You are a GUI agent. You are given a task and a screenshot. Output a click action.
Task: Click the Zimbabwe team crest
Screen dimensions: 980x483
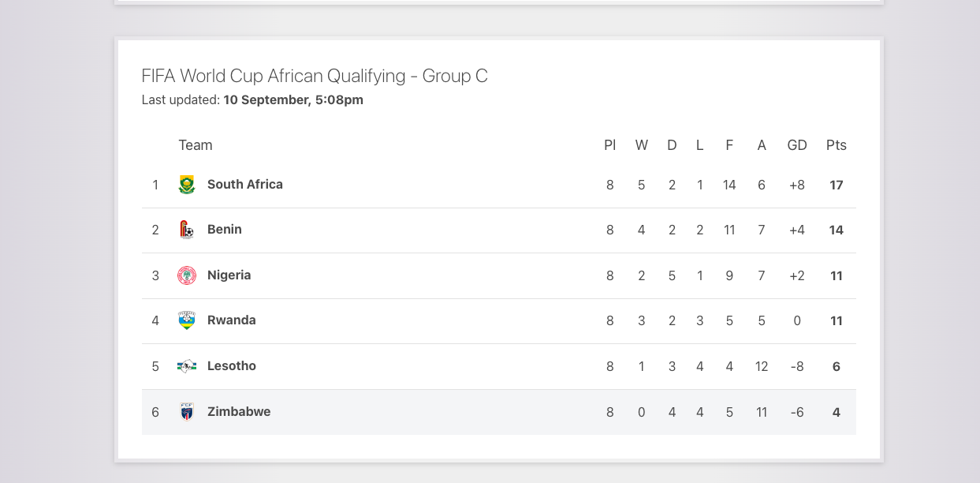pyautogui.click(x=187, y=412)
